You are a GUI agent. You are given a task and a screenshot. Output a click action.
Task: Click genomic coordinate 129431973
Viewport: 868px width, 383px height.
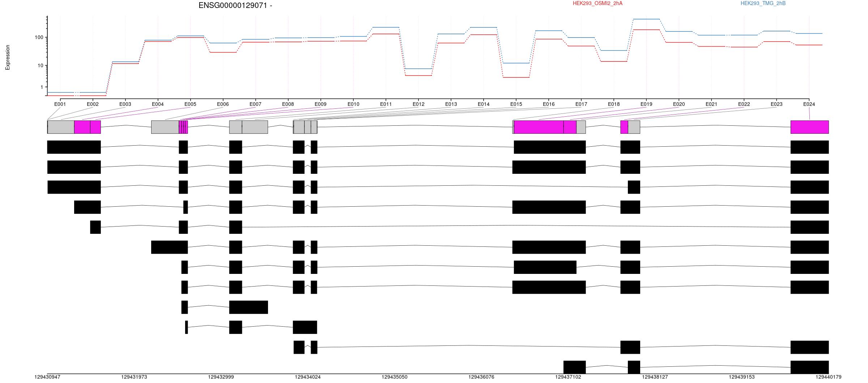(x=134, y=377)
